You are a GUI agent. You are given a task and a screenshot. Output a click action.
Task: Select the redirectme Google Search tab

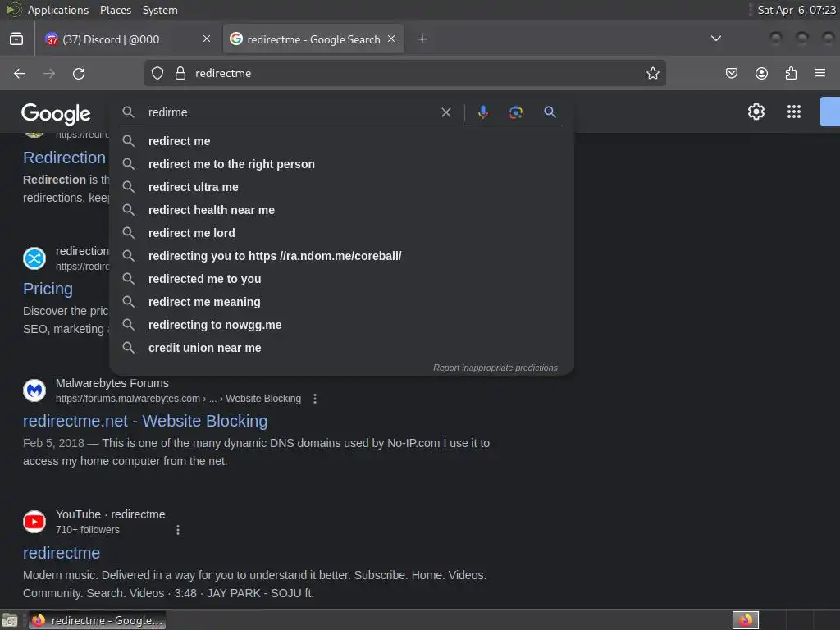pyautogui.click(x=313, y=39)
